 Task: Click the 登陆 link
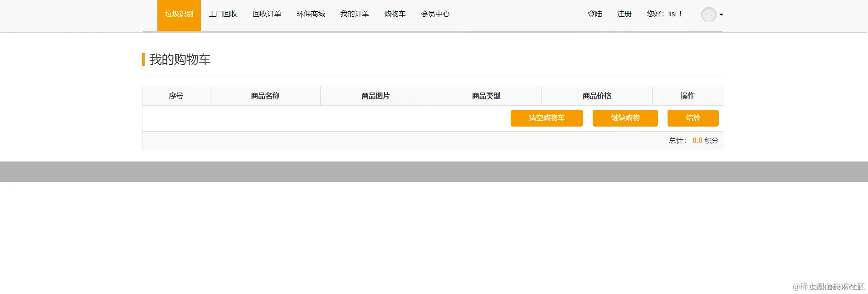pos(595,14)
